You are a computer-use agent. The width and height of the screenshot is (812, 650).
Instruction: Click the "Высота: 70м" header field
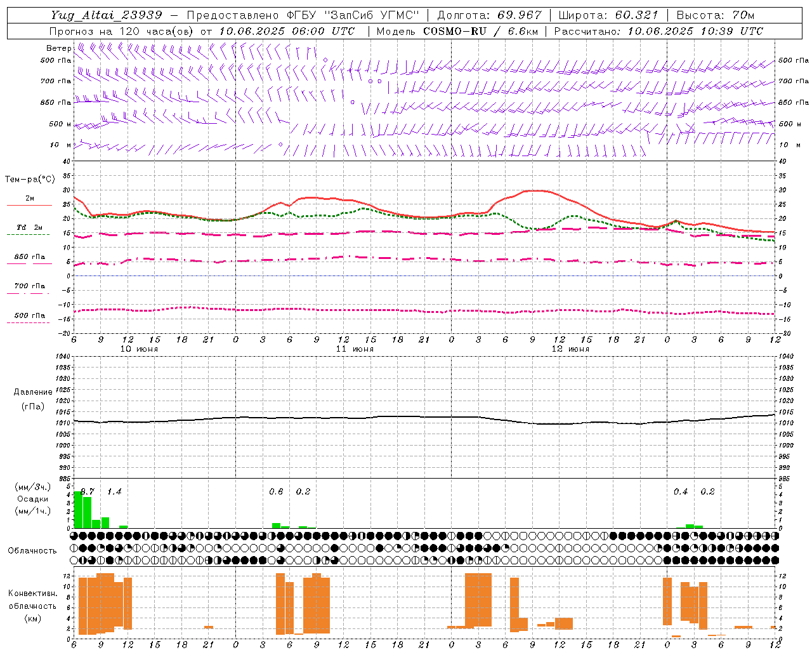pyautogui.click(x=714, y=15)
